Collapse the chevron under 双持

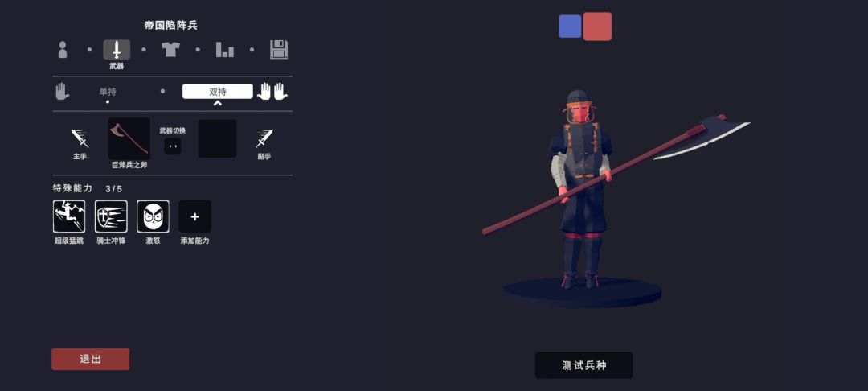[218, 103]
